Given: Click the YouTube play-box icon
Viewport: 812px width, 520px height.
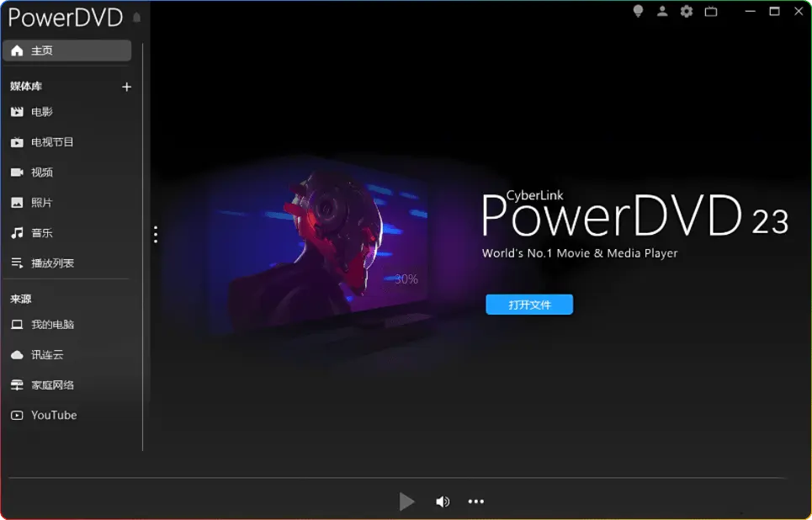Looking at the screenshot, I should [17, 415].
